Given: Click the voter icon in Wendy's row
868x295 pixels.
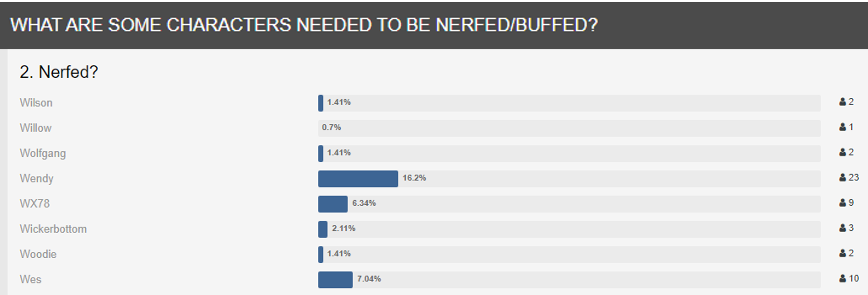Looking at the screenshot, I should pos(842,178).
